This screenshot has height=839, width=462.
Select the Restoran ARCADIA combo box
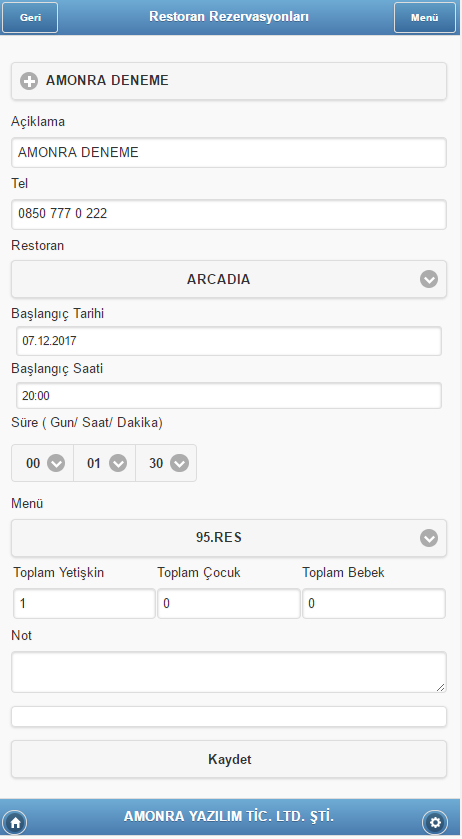pyautogui.click(x=229, y=279)
